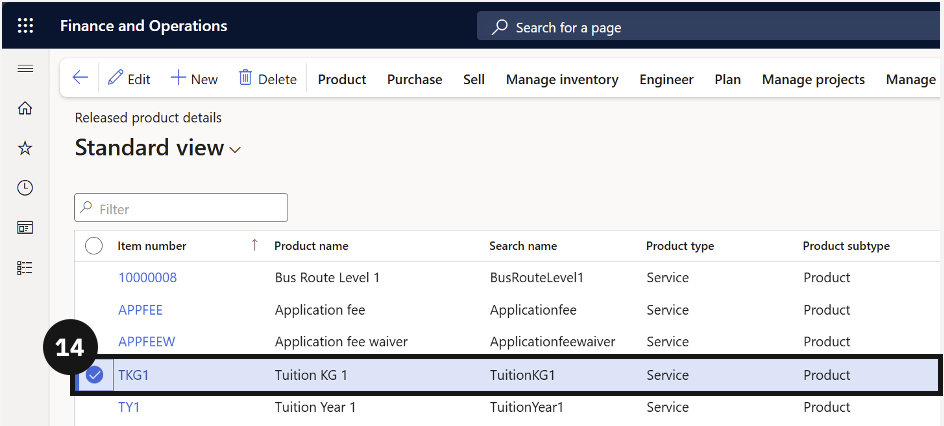The image size is (944, 426).
Task: Click the Delete trash button
Action: pyautogui.click(x=268, y=79)
